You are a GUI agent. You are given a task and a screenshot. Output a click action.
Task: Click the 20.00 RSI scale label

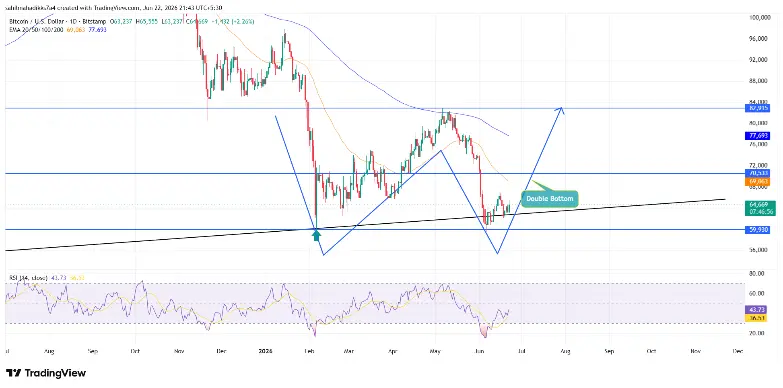pos(758,333)
